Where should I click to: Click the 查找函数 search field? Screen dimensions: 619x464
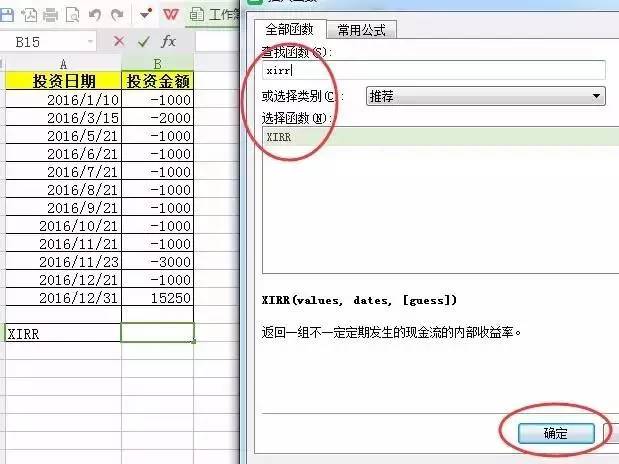coord(433,70)
